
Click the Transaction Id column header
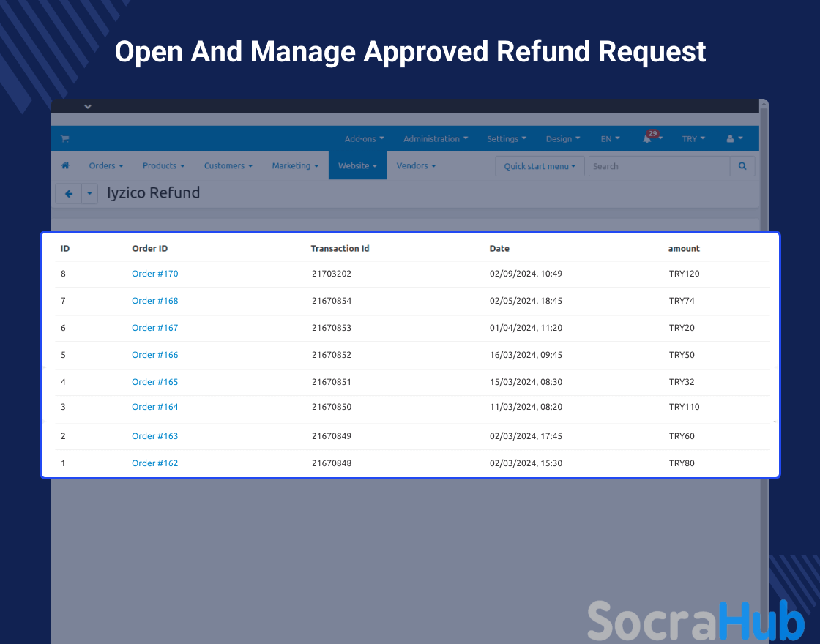[340, 248]
